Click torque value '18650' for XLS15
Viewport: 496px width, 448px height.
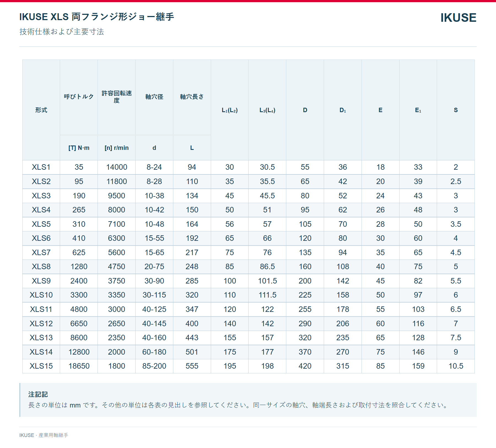pos(79,366)
